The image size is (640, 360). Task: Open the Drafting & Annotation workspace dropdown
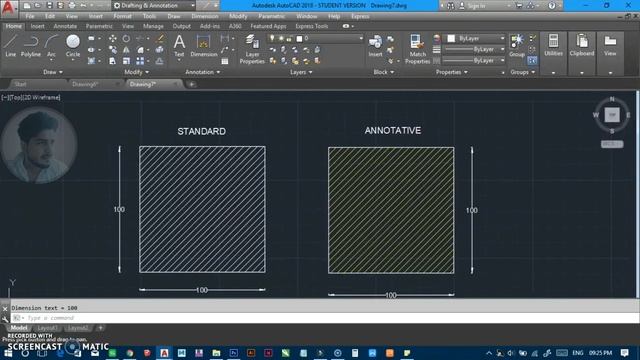(x=153, y=5)
